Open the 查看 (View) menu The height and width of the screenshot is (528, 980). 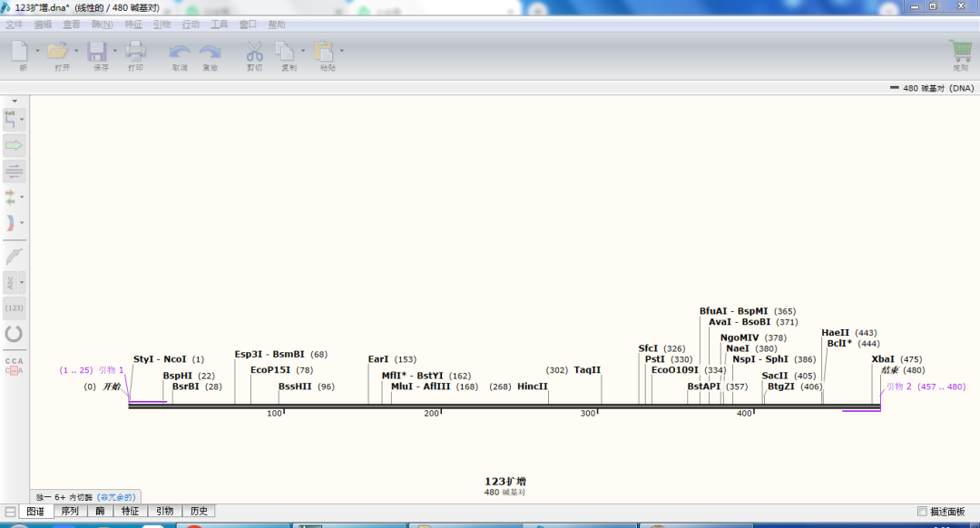pos(72,24)
